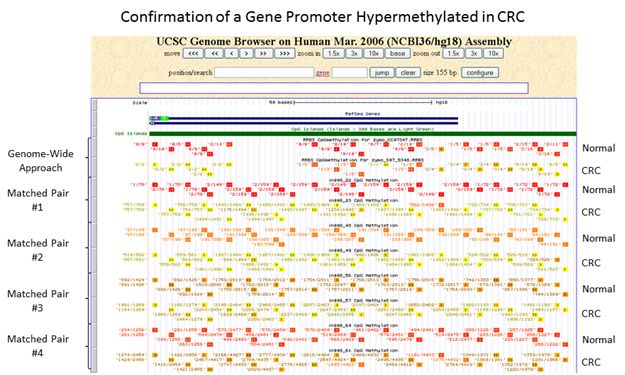Click the move left << button
The height and width of the screenshot is (375, 625).
pyautogui.click(x=214, y=53)
